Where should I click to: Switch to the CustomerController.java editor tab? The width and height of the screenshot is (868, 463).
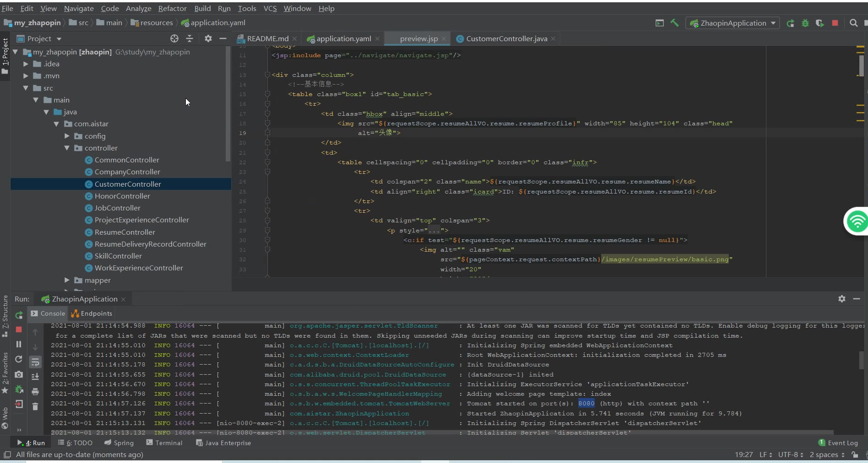[x=506, y=38]
